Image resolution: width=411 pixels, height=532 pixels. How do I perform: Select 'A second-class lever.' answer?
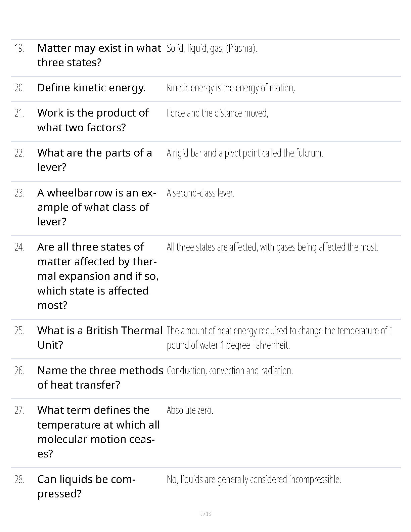(x=200, y=193)
